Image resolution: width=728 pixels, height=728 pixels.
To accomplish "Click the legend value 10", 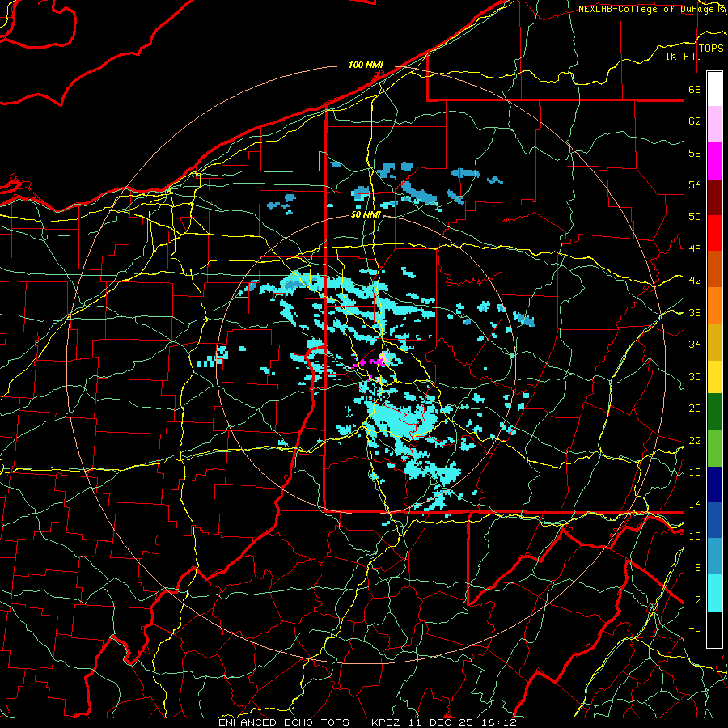I will (695, 535).
